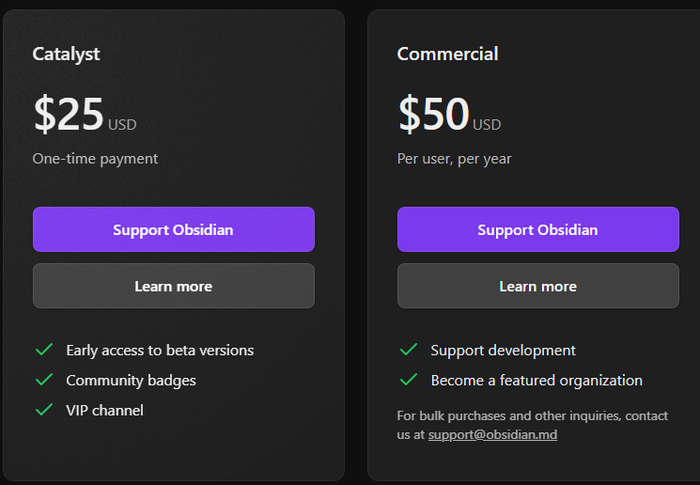This screenshot has width=700, height=485.
Task: Click the One-time payment text
Action: (95, 158)
